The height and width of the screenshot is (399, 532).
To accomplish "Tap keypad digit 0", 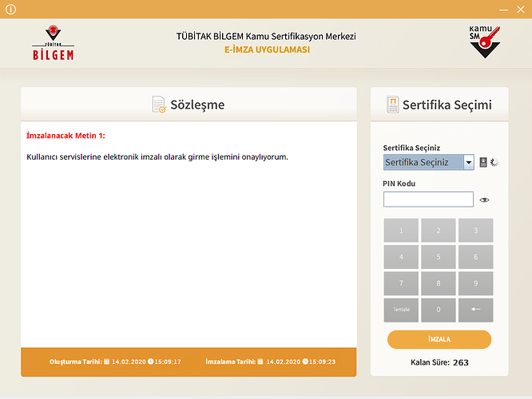I will pos(439,310).
